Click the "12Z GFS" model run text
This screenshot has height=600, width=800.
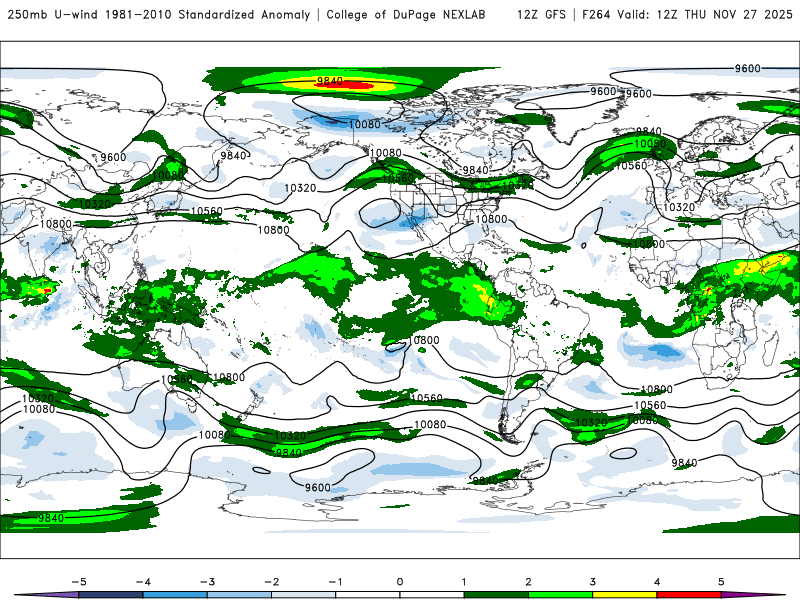541,14
